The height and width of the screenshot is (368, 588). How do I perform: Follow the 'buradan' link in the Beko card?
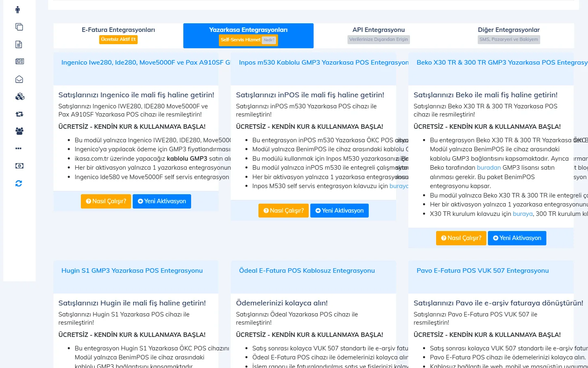pos(489,168)
